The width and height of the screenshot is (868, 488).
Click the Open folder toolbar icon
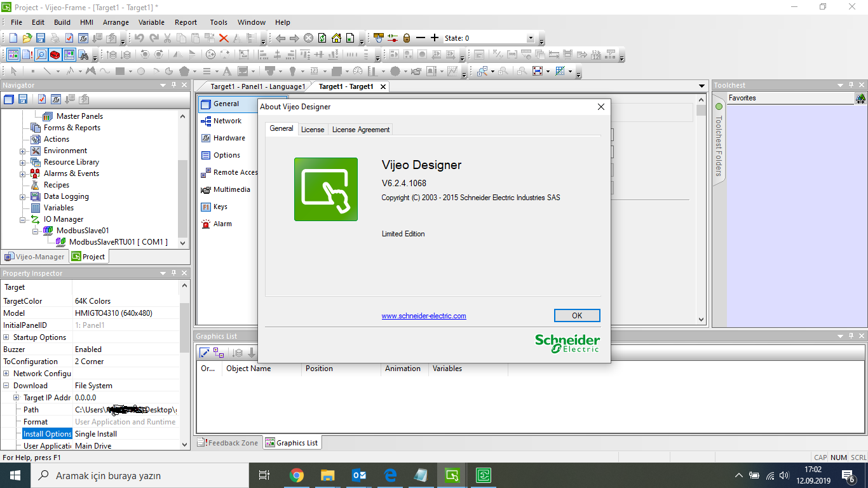coord(27,38)
